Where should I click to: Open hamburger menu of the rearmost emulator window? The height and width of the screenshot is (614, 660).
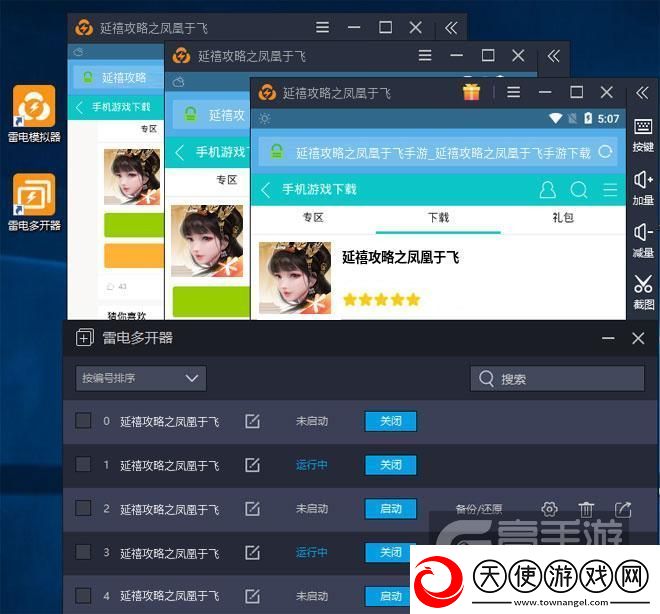[x=322, y=27]
